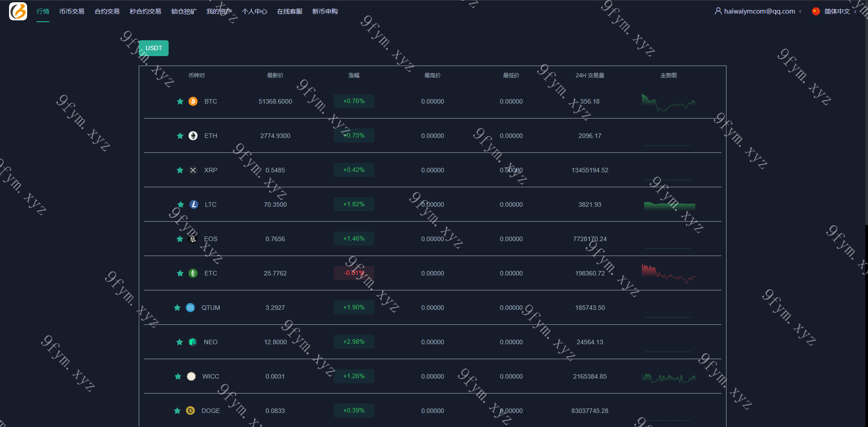The width and height of the screenshot is (868, 427).
Task: Toggle favorite star for ETC
Action: [180, 273]
